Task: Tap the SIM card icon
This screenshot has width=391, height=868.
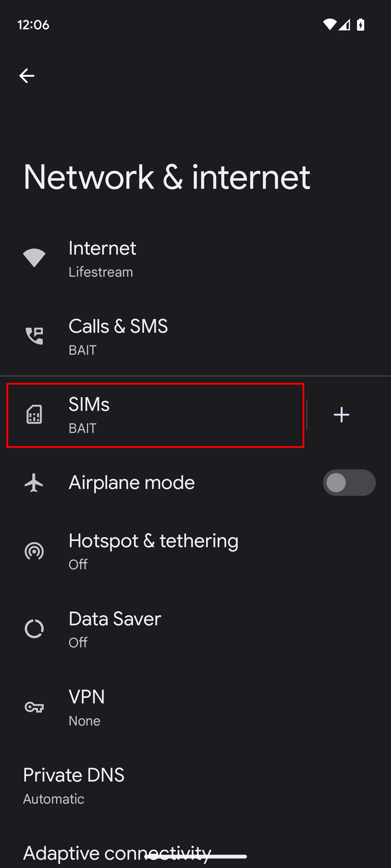Action: [34, 415]
